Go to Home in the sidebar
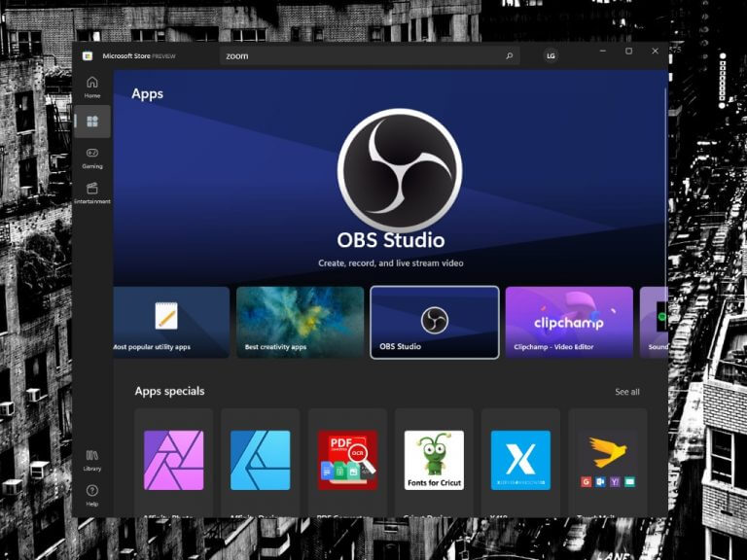Screen dimensions: 747x560 [x=92, y=87]
